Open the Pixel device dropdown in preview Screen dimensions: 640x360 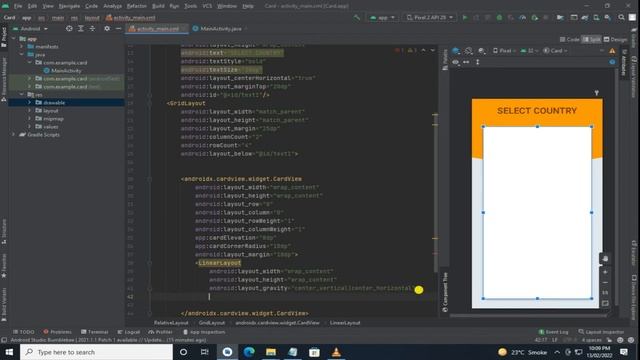click(x=504, y=51)
